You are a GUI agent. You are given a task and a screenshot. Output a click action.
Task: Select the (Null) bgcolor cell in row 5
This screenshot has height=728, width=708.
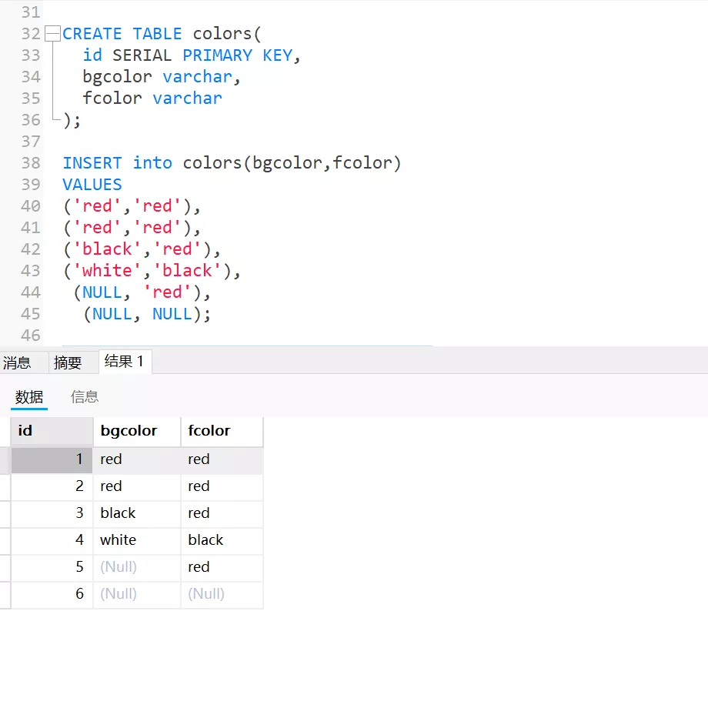coord(135,567)
